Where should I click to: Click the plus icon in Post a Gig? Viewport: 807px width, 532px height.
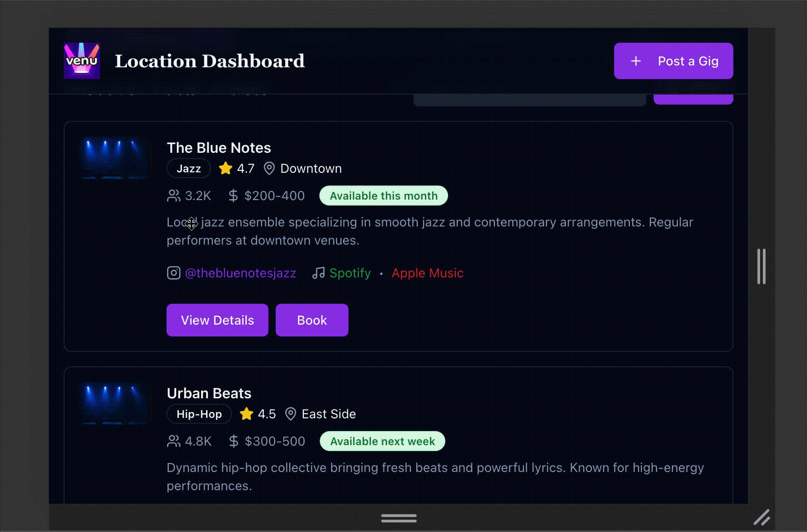[636, 61]
